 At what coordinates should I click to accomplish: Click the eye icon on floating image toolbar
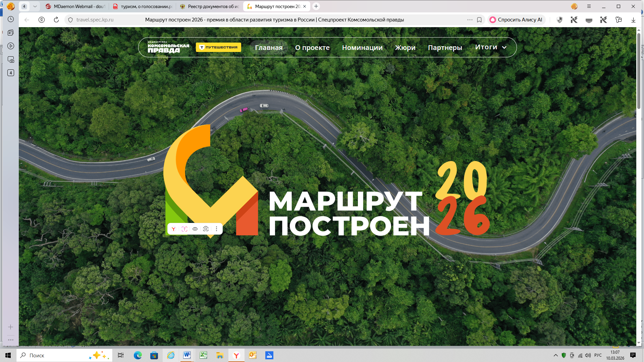195,229
